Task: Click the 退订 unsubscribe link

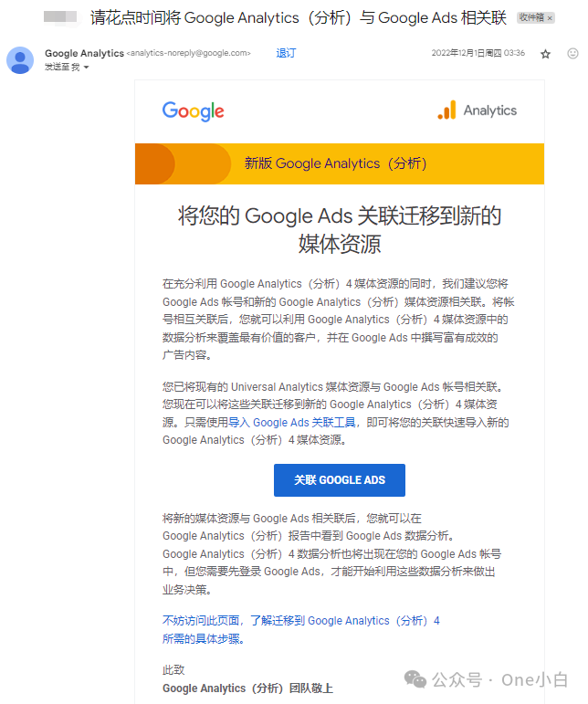Action: (x=286, y=53)
